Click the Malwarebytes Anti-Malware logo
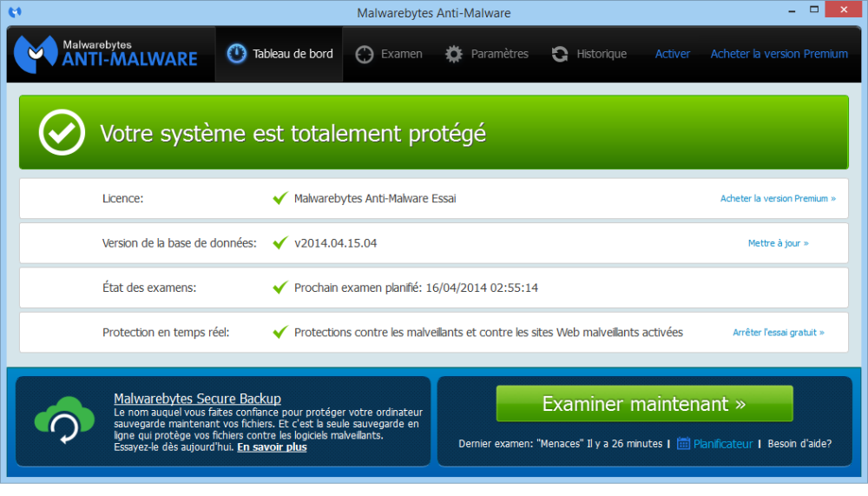 [x=106, y=54]
